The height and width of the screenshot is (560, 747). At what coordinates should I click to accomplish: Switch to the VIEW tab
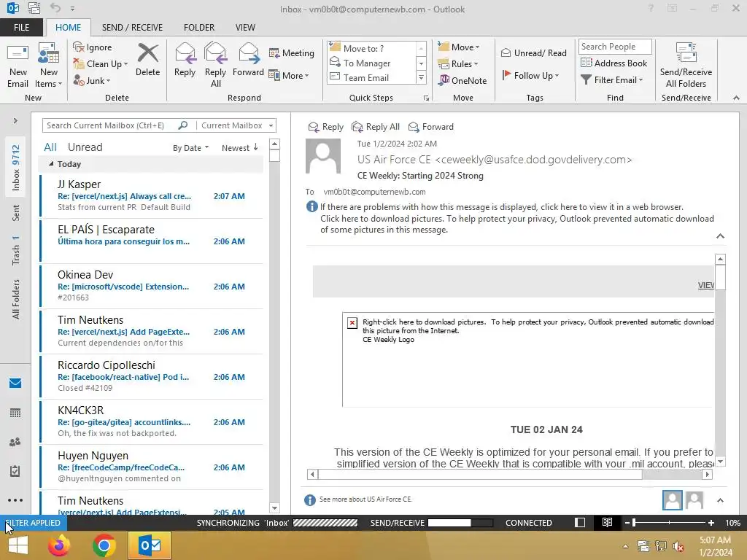(245, 28)
